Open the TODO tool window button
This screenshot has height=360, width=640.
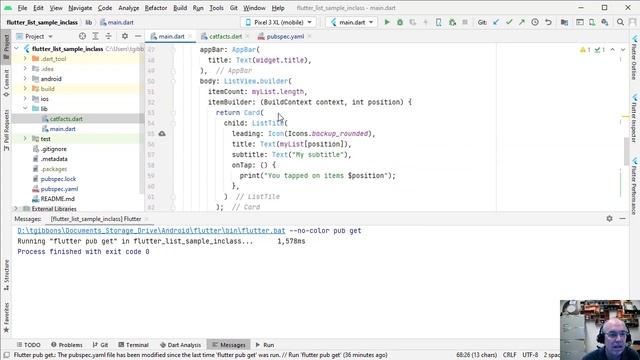click(28, 345)
